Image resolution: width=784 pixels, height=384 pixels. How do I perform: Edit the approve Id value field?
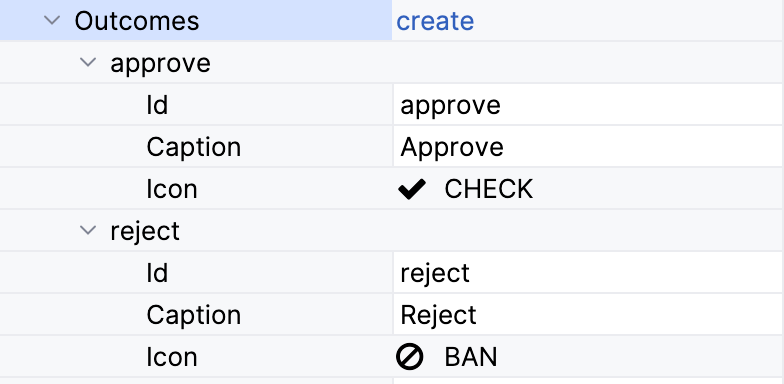[588, 104]
